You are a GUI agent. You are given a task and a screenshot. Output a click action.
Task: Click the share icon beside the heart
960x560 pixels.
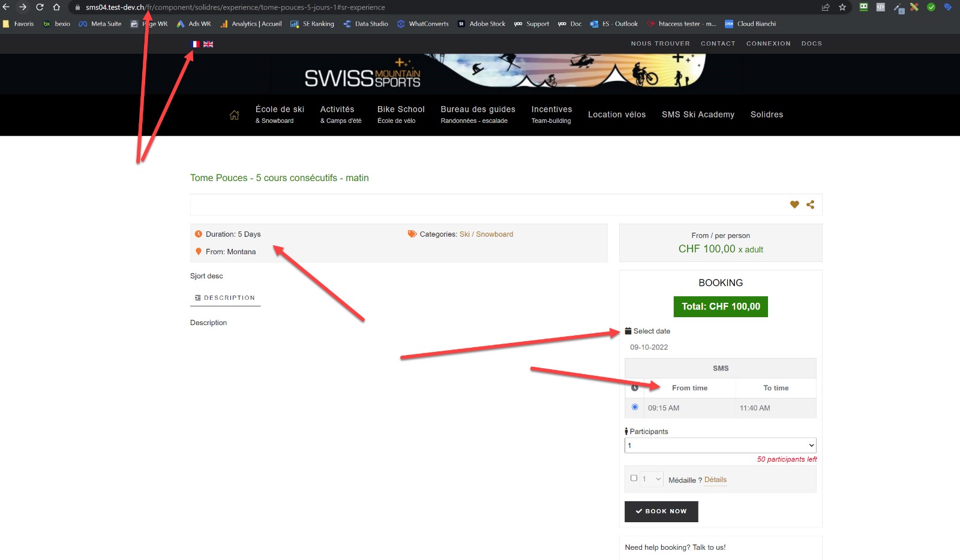(x=811, y=204)
